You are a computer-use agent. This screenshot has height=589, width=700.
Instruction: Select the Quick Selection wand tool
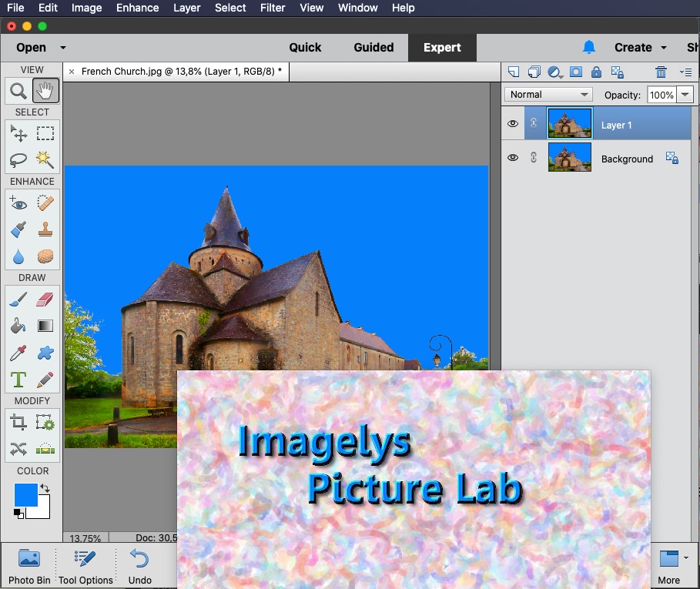tap(45, 159)
